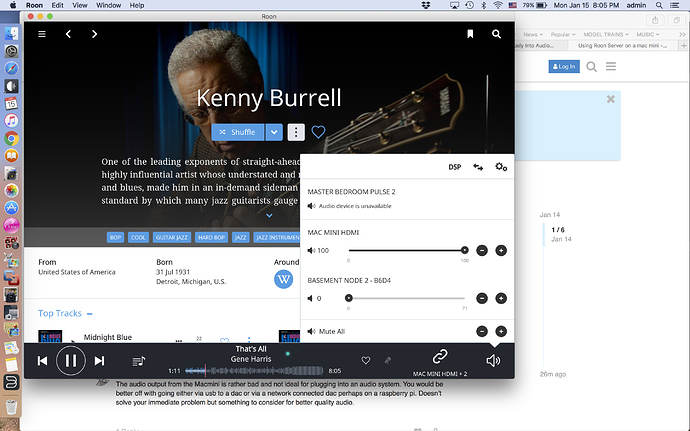Skip to the next track
Image resolution: width=690 pixels, height=431 pixels.
click(x=99, y=361)
